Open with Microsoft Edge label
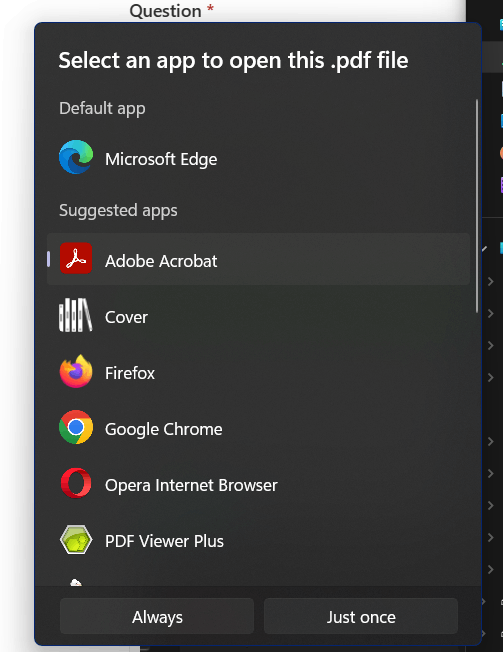503x652 pixels. click(161, 159)
